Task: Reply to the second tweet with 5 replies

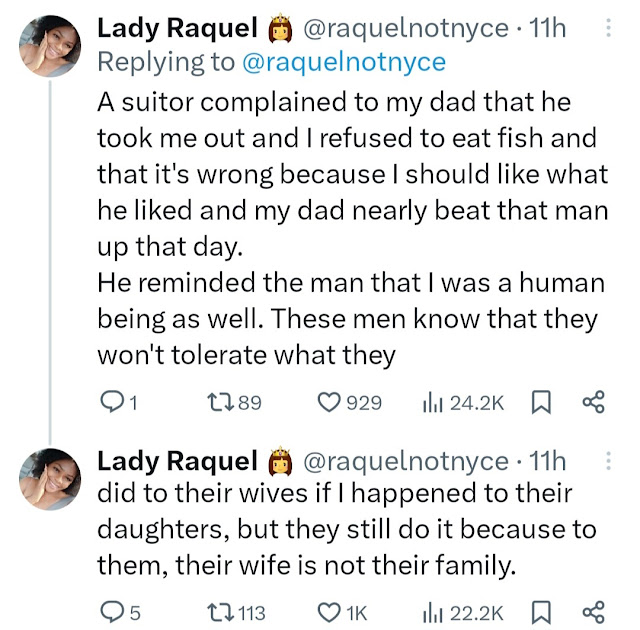Action: point(112,612)
